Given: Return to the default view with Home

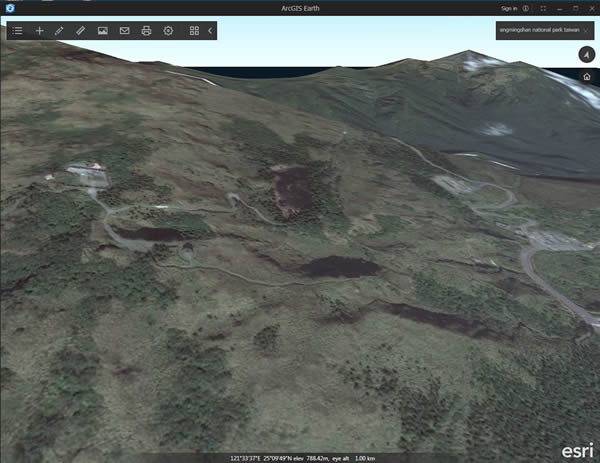Looking at the screenshot, I should click(x=587, y=77).
